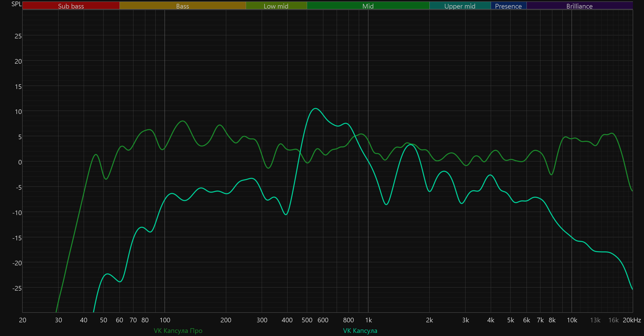Select the Bass frequency band label
Screen dimensions: 644x336
point(182,6)
